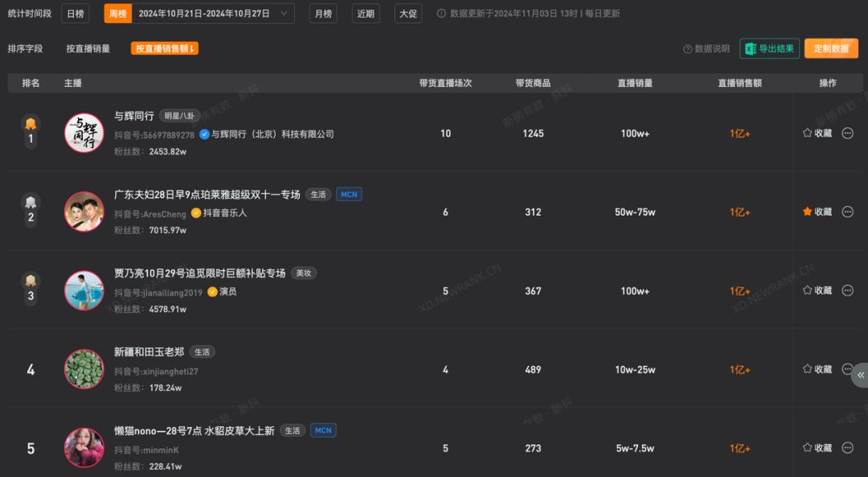Screen dimensions: 868x477
Task: Expand the collapsed side panel arrow
Action: [860, 375]
